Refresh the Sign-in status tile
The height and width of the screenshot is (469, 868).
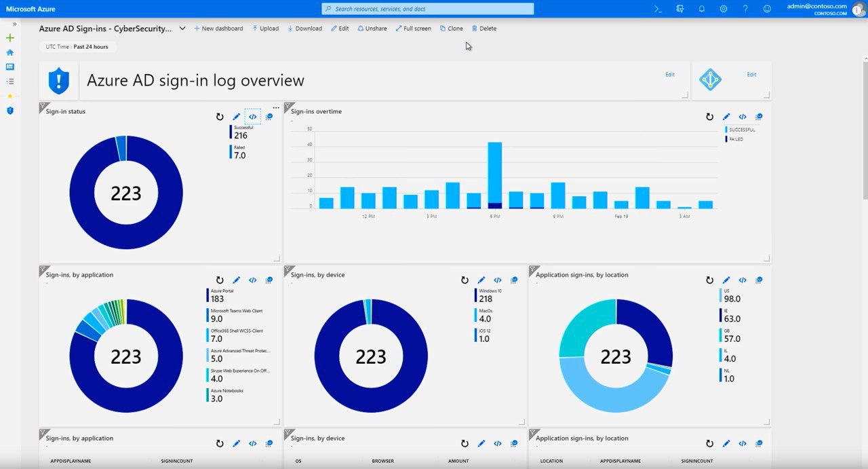click(x=220, y=117)
